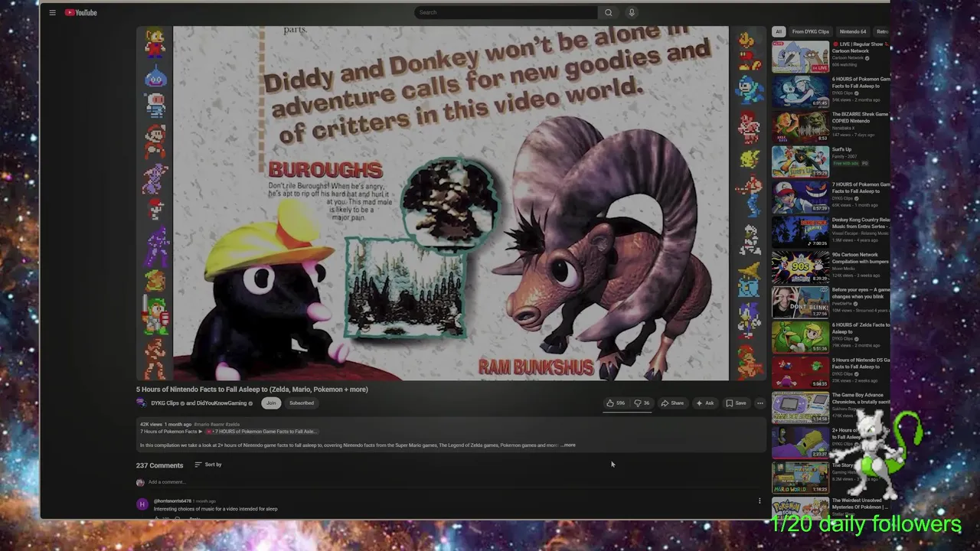Open 6 HOURS of Pokemon Game Facts thumbnail
The image size is (980, 551).
(x=800, y=92)
